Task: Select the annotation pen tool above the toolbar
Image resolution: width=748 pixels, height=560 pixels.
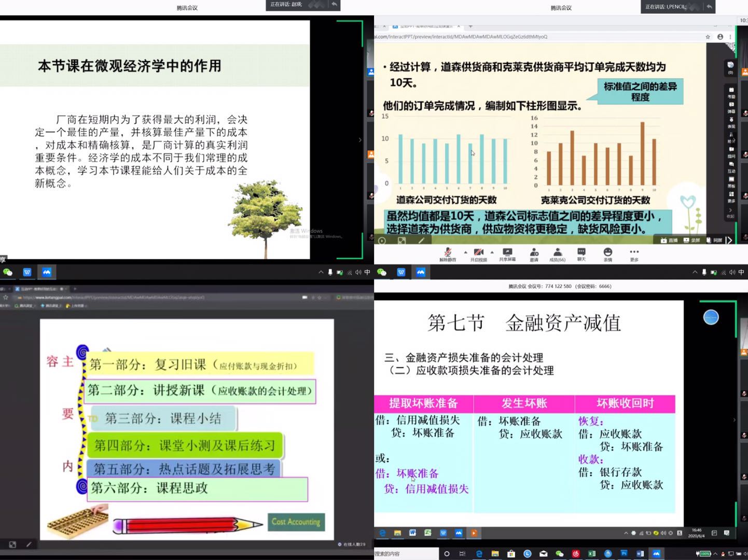Action: (x=421, y=240)
